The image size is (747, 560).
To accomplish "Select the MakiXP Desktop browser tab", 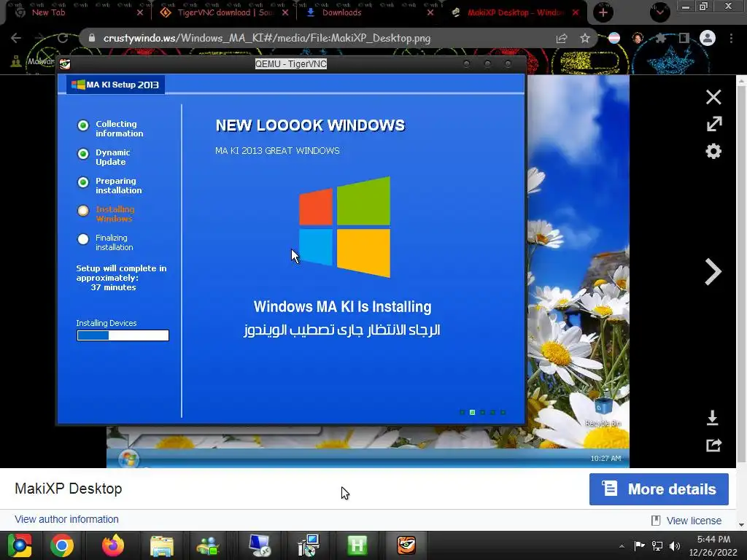I will (x=516, y=12).
